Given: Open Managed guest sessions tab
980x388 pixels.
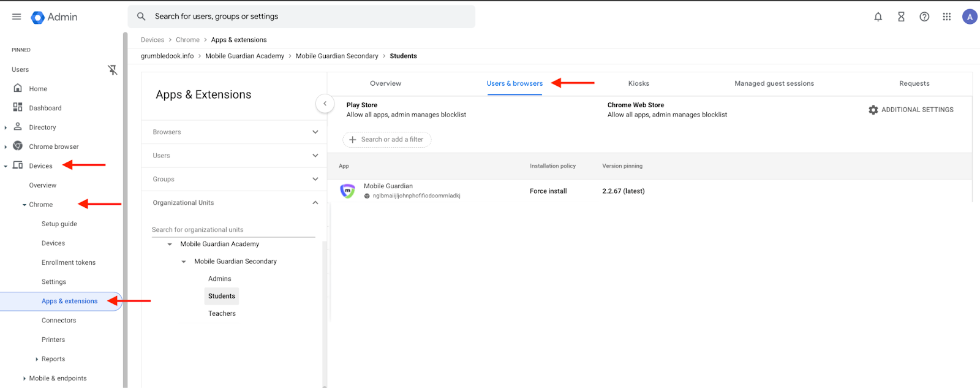Looking at the screenshot, I should point(774,83).
